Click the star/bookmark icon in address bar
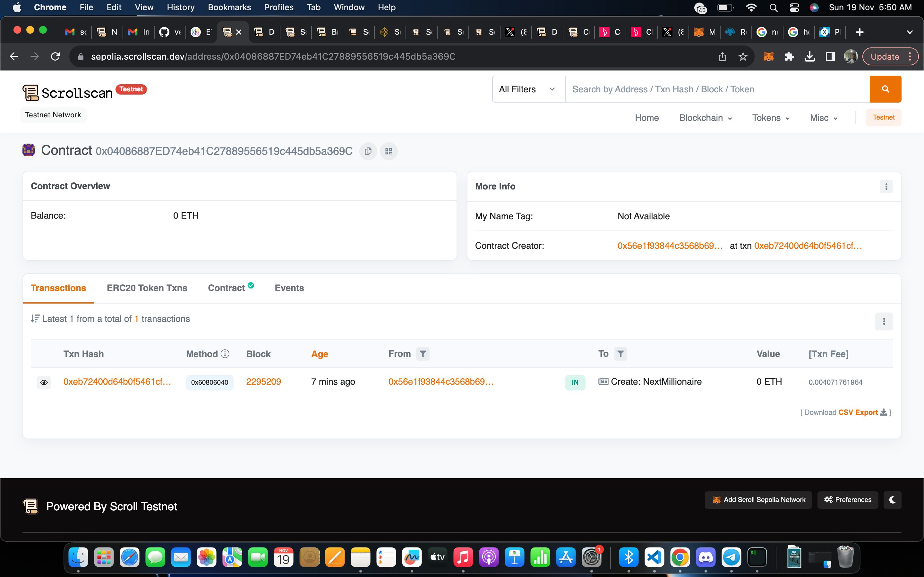The image size is (924, 577). coord(744,56)
